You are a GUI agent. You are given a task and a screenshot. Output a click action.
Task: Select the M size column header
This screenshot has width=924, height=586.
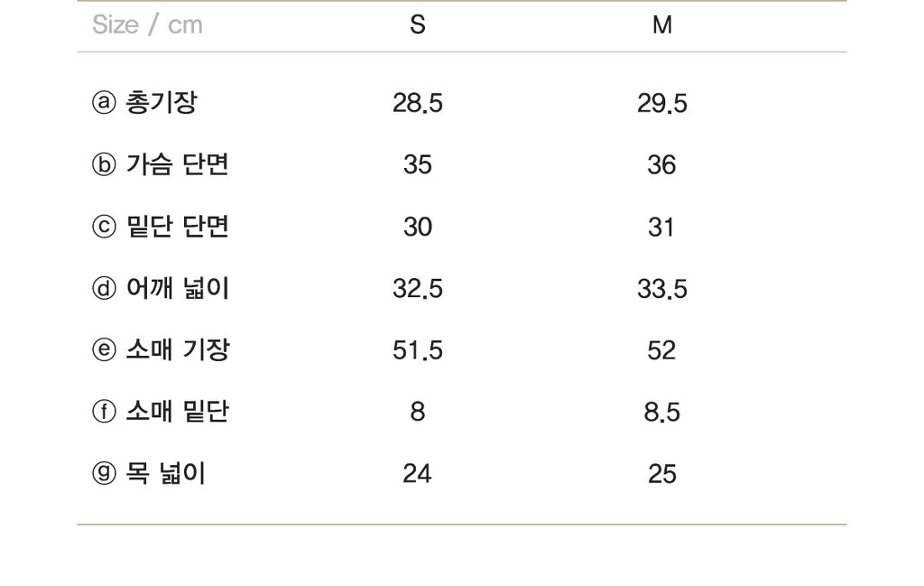661,24
